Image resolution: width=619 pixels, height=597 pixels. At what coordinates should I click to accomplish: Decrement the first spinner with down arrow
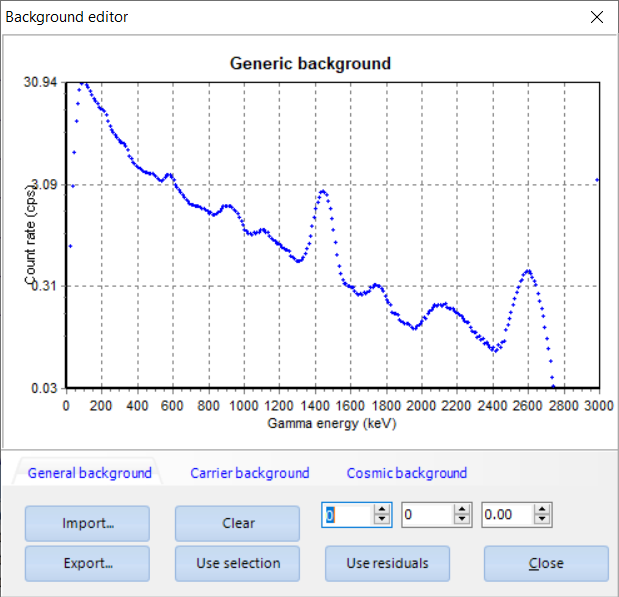pos(382,519)
